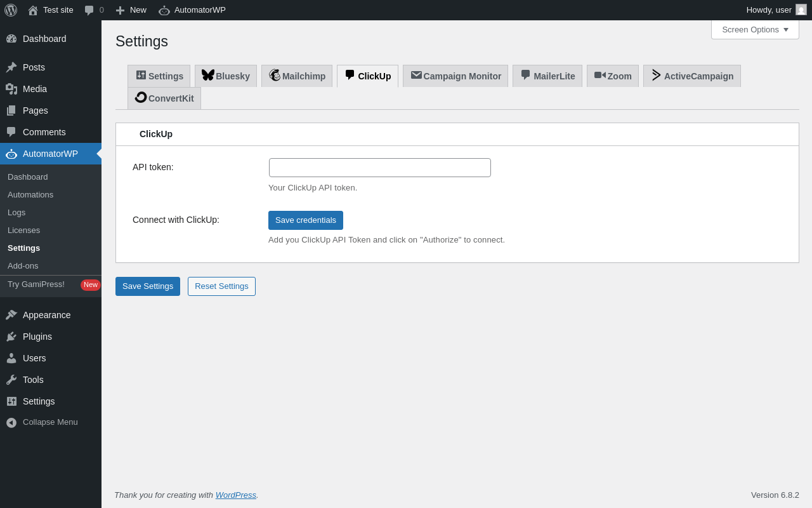Click the ActiveCampaign chevron icon
812x508 pixels.
[657, 75]
